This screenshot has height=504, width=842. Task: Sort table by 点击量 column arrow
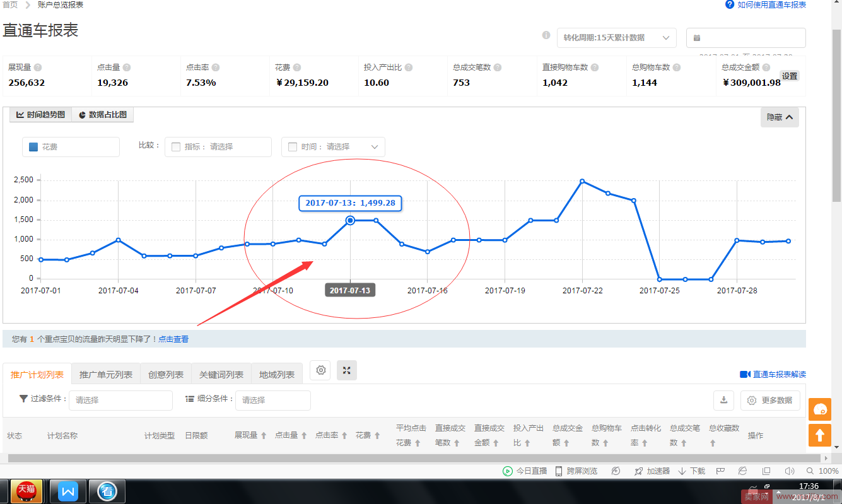click(304, 436)
